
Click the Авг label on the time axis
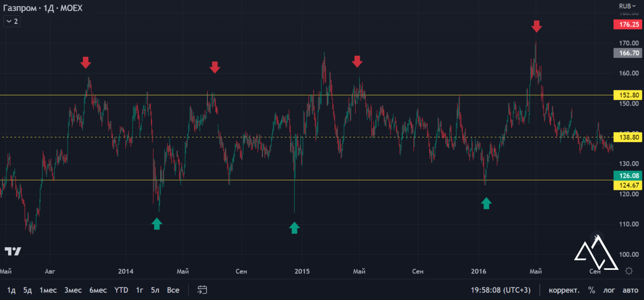point(50,271)
